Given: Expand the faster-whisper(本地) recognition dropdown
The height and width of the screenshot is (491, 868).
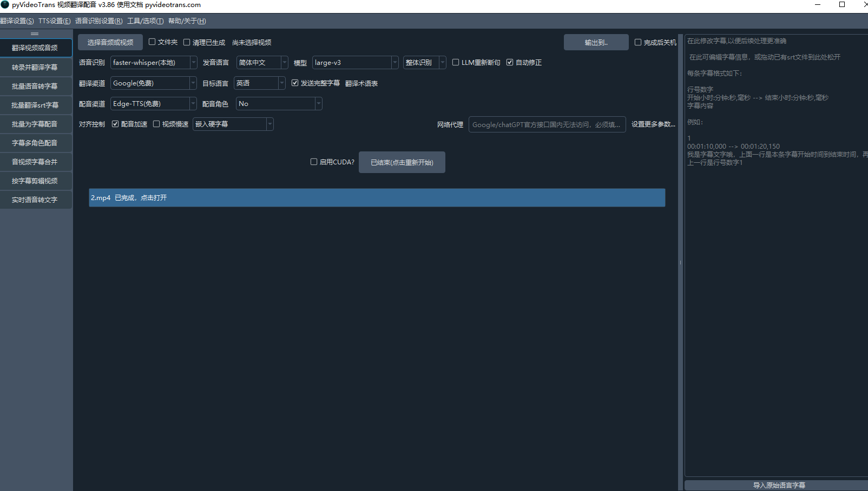Looking at the screenshot, I should [154, 63].
